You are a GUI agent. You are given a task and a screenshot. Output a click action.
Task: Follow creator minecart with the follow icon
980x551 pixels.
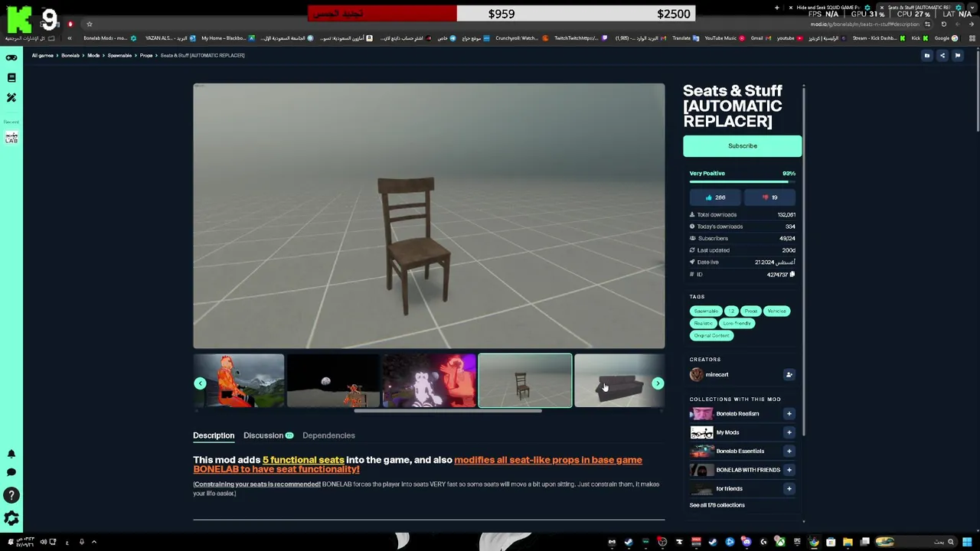pyautogui.click(x=789, y=374)
